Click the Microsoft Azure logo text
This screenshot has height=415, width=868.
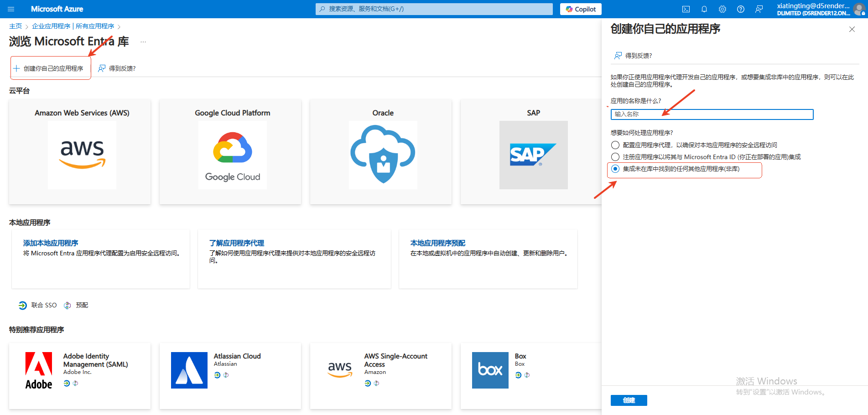pos(57,9)
